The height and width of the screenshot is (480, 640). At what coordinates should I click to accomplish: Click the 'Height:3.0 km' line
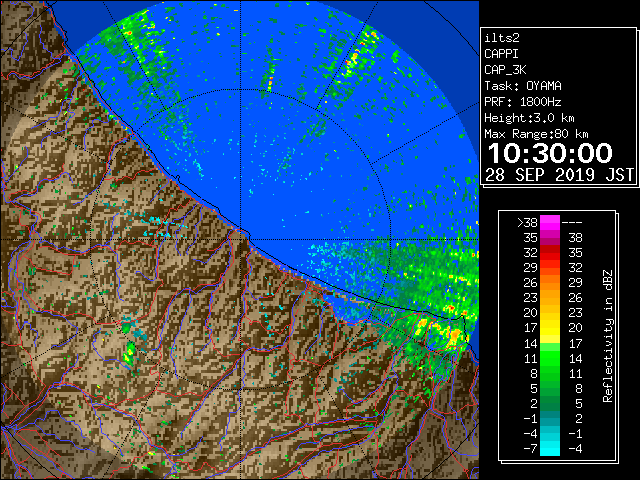(x=529, y=118)
